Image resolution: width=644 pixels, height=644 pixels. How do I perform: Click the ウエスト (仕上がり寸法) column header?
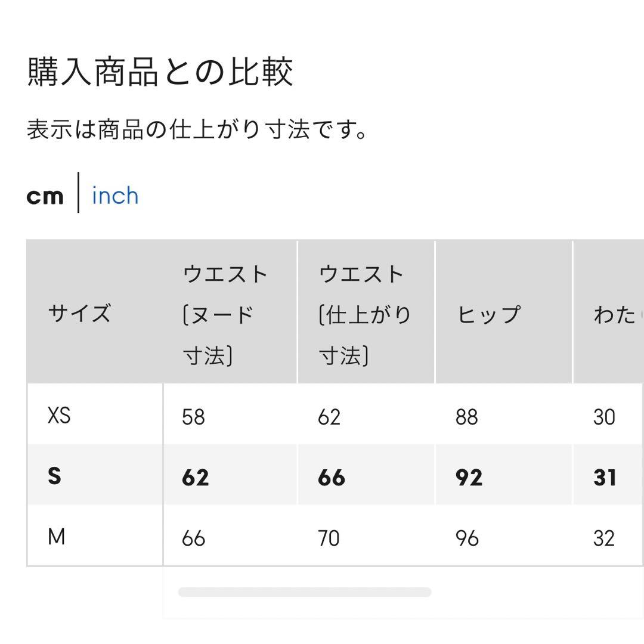[364, 314]
